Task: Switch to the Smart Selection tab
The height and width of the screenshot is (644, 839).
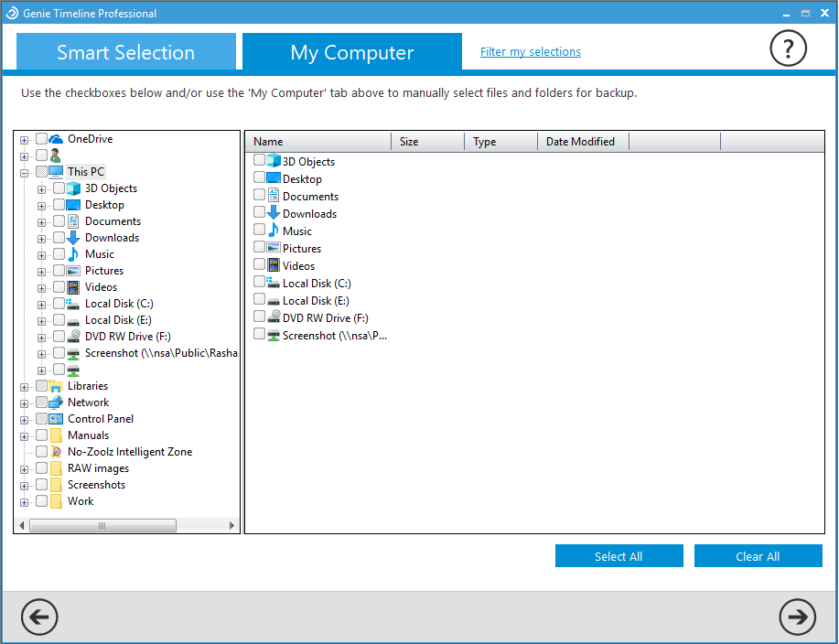Action: [126, 52]
